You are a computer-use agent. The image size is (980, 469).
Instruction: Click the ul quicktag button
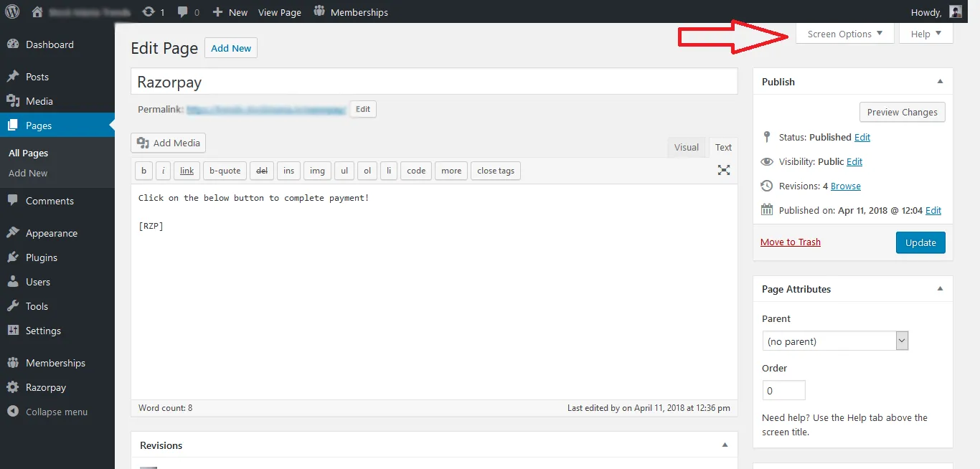coord(344,171)
